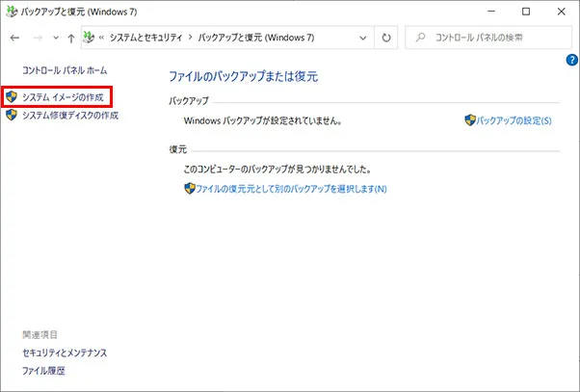This screenshot has height=392, width=580.
Task: Open address bar history dropdown arrow
Action: tap(363, 38)
